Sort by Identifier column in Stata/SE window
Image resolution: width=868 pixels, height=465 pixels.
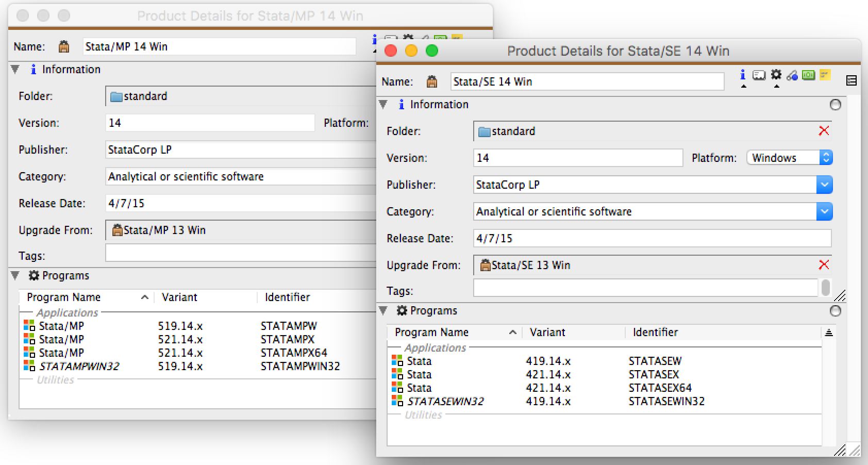point(723,333)
